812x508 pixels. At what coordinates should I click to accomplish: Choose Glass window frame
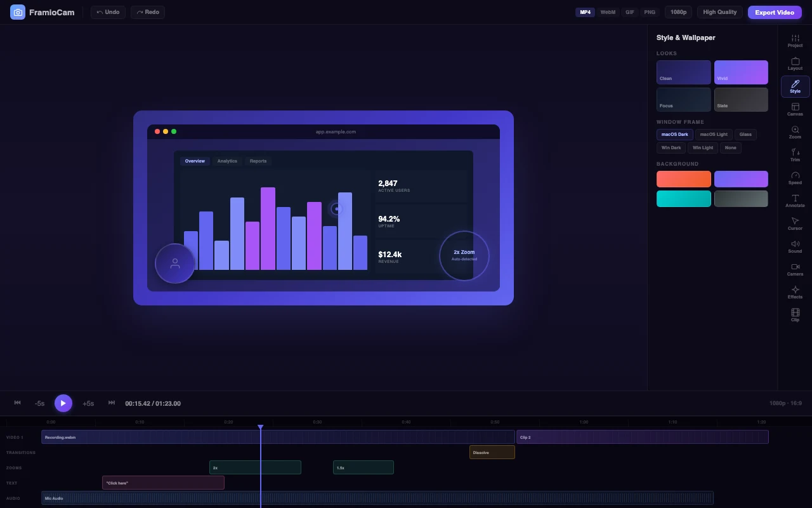(x=745, y=134)
